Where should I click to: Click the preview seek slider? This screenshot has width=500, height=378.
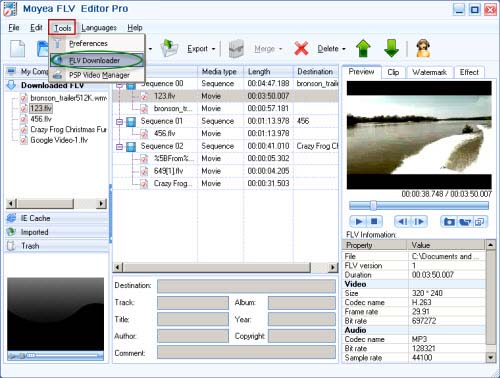click(419, 205)
